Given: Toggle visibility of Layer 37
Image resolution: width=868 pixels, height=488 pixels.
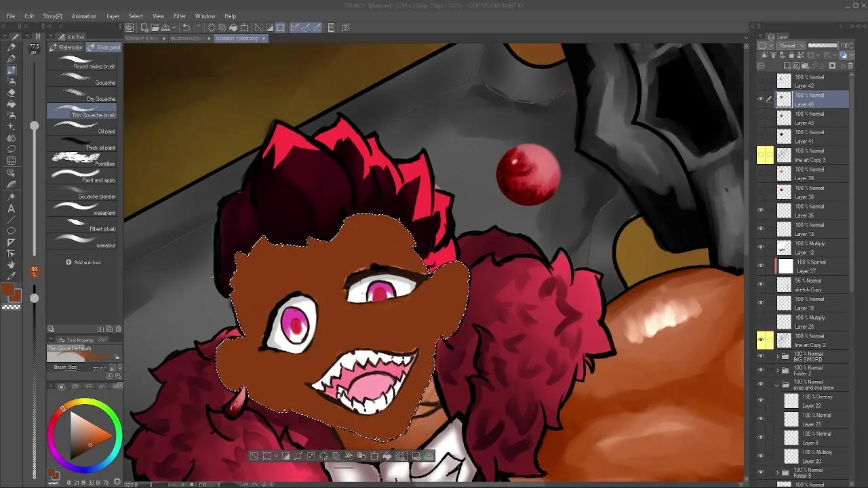Looking at the screenshot, I should click(x=760, y=266).
